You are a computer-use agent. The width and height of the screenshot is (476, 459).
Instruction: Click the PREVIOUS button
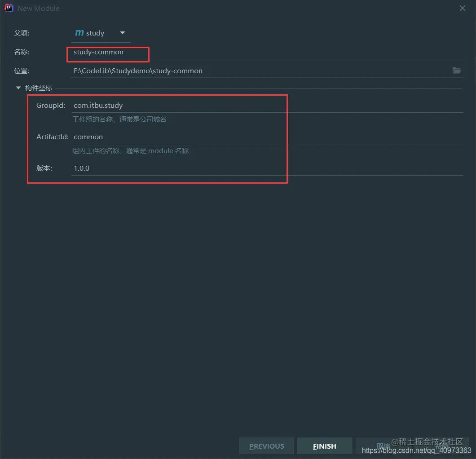click(267, 446)
